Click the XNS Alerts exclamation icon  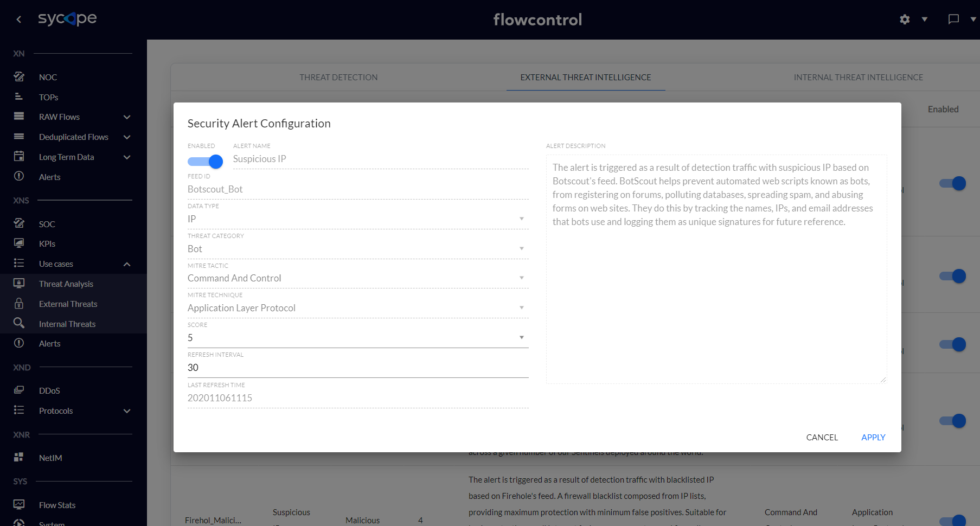point(19,343)
